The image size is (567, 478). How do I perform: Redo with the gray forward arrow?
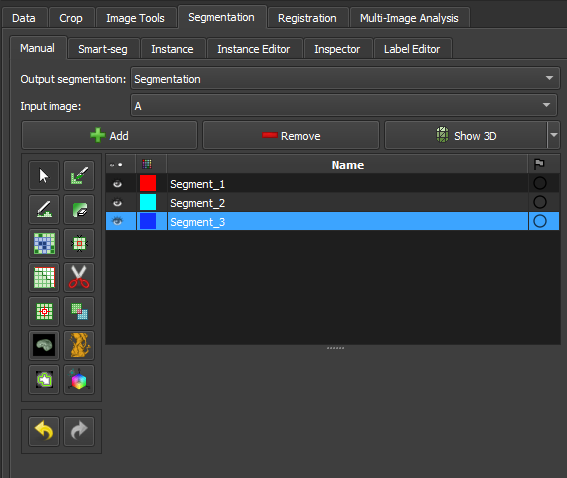(79, 431)
